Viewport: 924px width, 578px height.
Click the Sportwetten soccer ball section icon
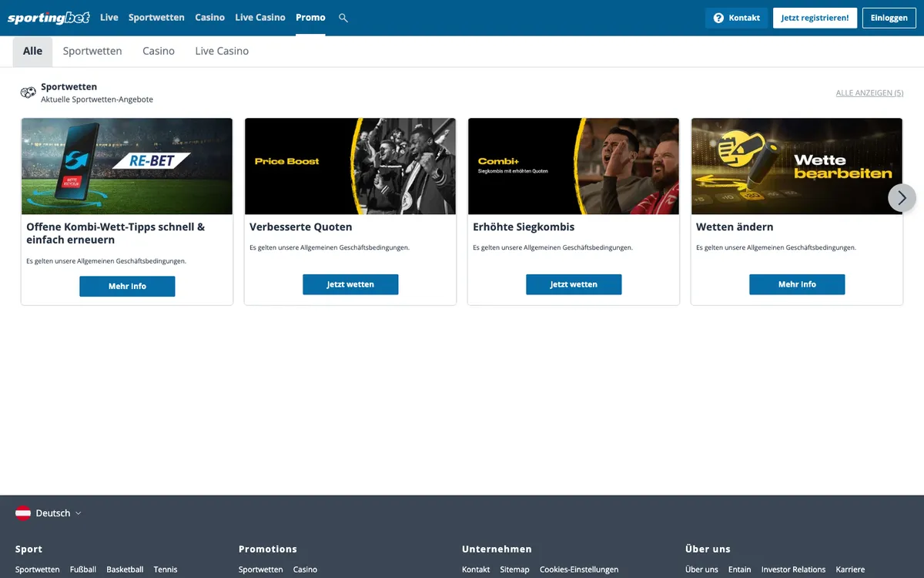tap(28, 92)
